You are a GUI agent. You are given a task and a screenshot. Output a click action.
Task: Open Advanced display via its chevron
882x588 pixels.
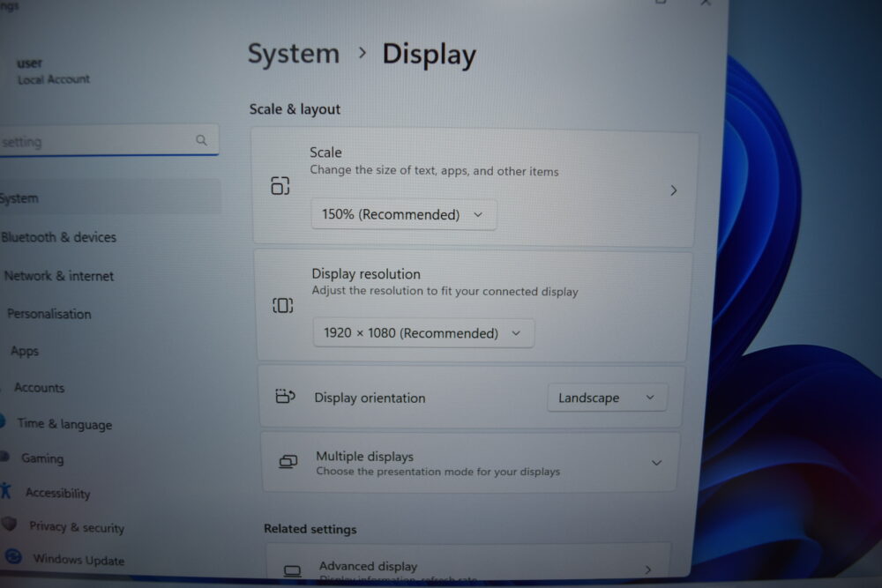(648, 569)
